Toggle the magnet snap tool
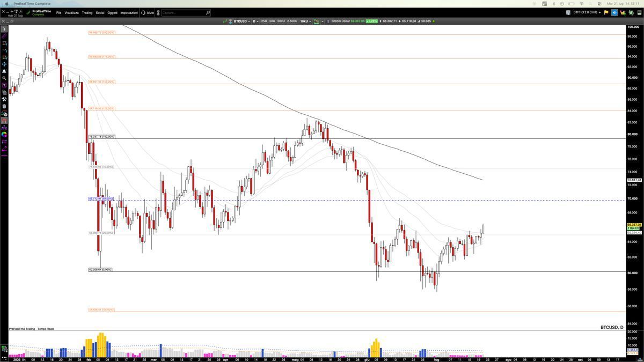The width and height of the screenshot is (644, 362). 4,121
